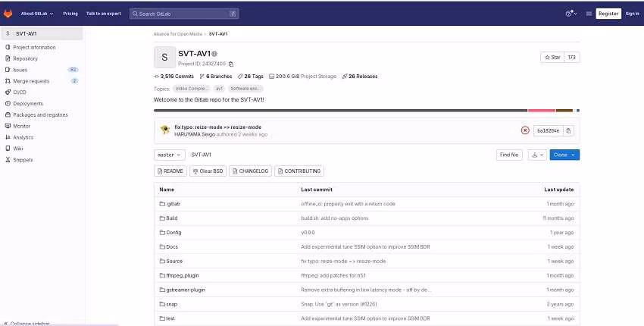The width and height of the screenshot is (644, 326).
Task: Click the Sign in link
Action: click(632, 14)
